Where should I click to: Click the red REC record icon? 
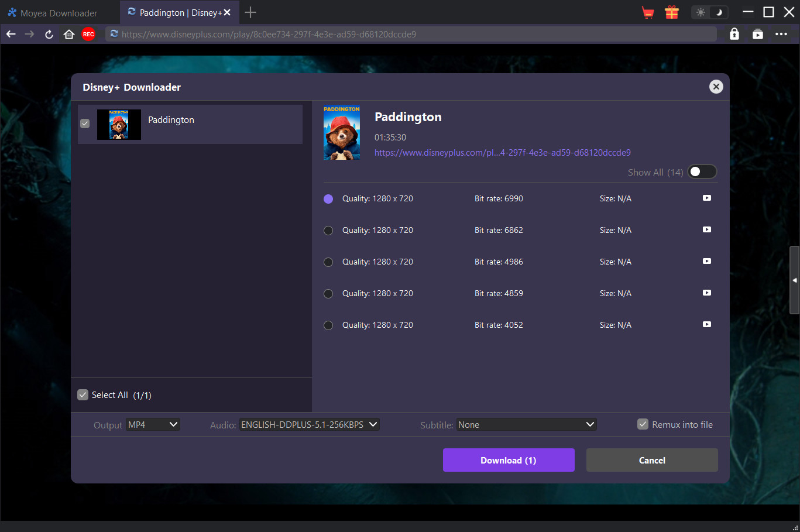(88, 35)
